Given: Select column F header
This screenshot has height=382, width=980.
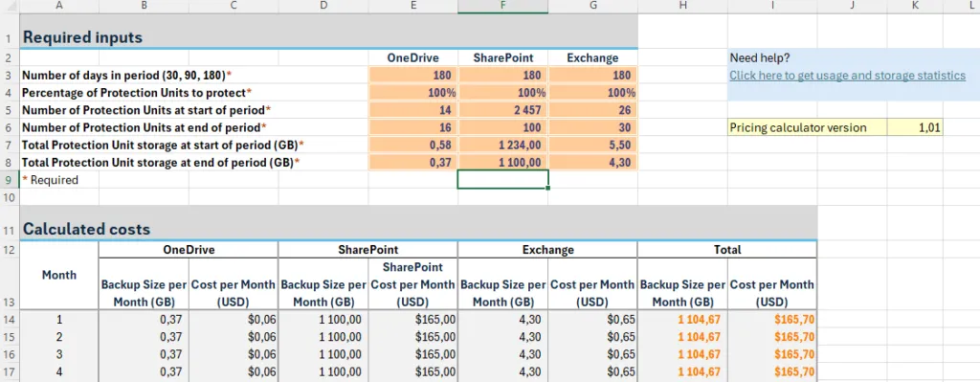Looking at the screenshot, I should coord(503,6).
